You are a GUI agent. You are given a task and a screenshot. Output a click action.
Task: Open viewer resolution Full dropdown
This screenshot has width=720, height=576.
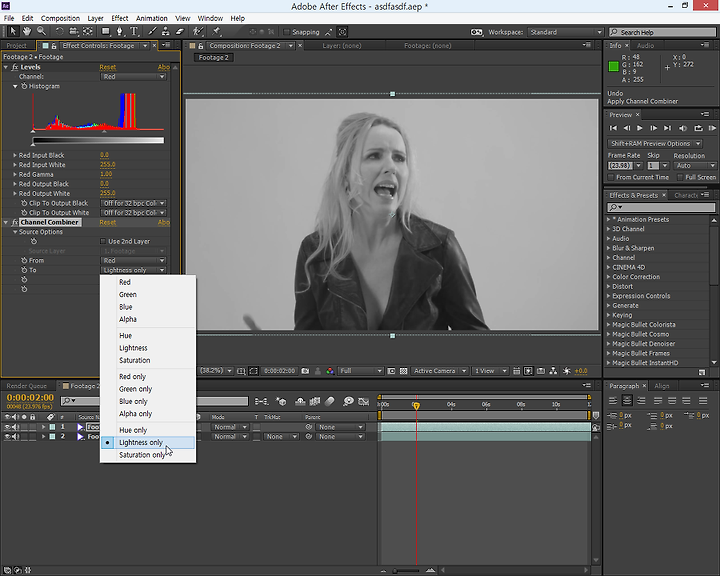coord(360,371)
